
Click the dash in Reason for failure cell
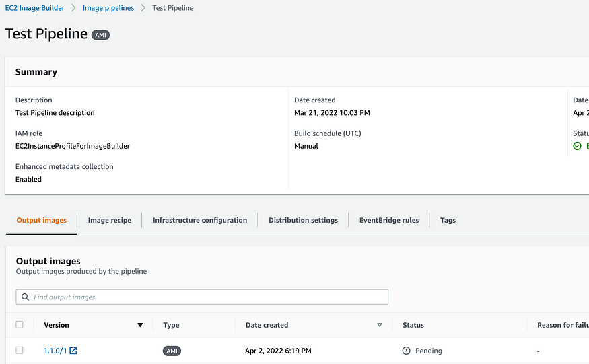pos(539,351)
